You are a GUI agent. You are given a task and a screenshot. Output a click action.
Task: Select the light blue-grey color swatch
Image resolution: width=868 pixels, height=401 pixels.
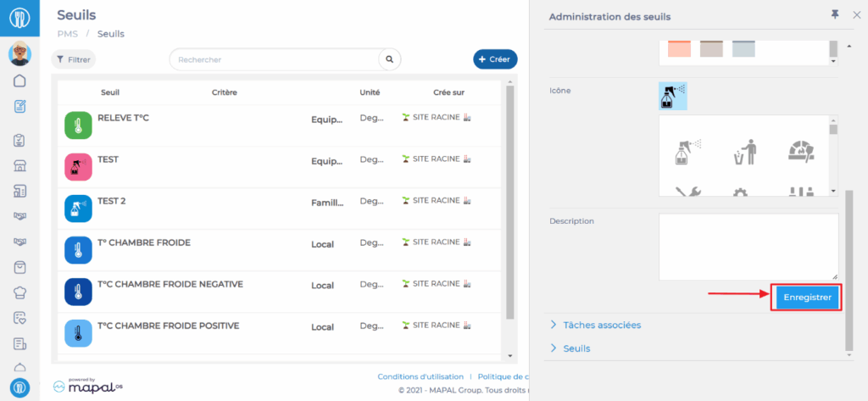(743, 48)
